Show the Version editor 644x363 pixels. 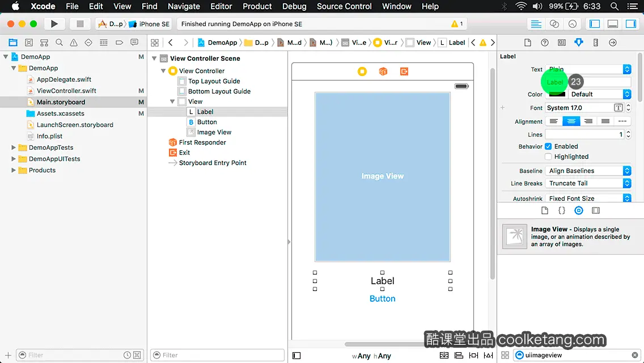coord(572,24)
